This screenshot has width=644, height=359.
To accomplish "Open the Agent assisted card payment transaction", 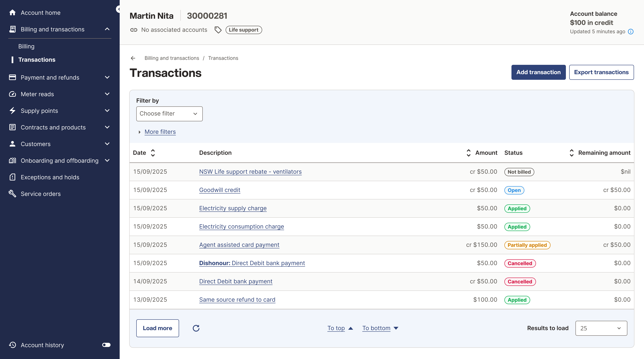I will pyautogui.click(x=239, y=245).
